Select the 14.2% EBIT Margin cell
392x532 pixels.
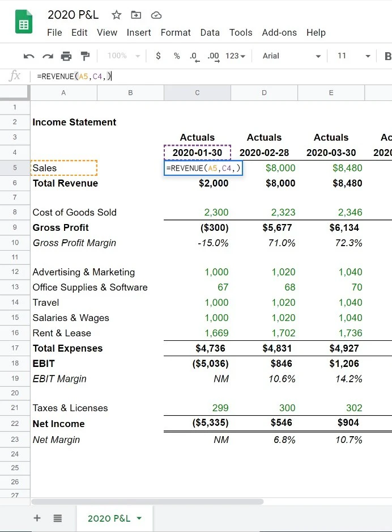331,379
